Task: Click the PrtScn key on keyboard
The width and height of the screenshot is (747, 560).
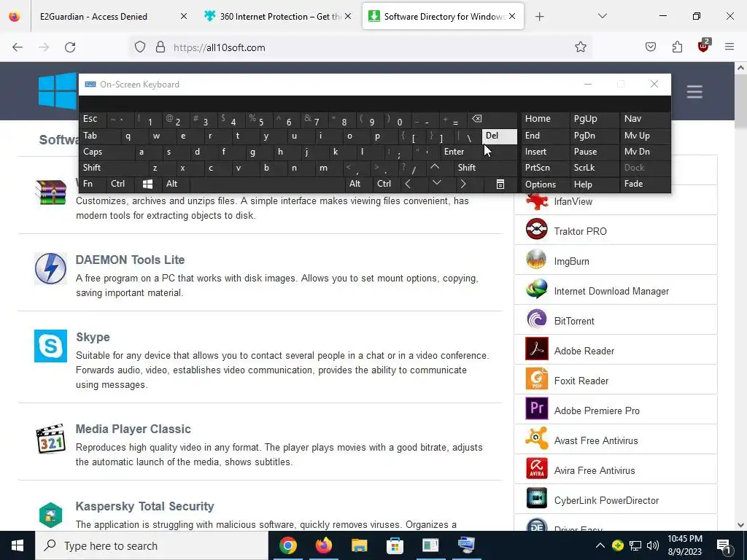Action: tap(545, 168)
